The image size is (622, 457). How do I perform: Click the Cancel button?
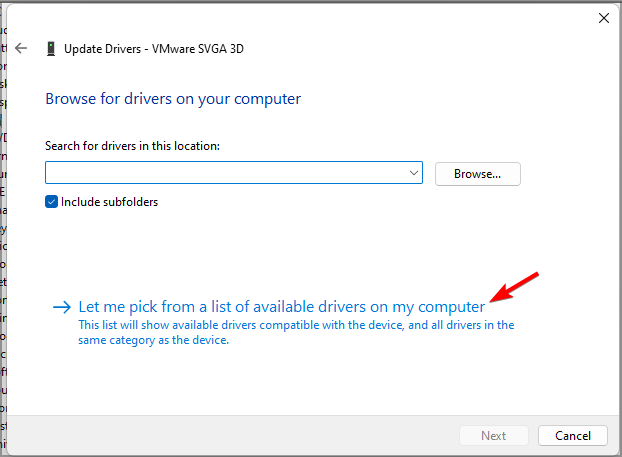coord(572,436)
